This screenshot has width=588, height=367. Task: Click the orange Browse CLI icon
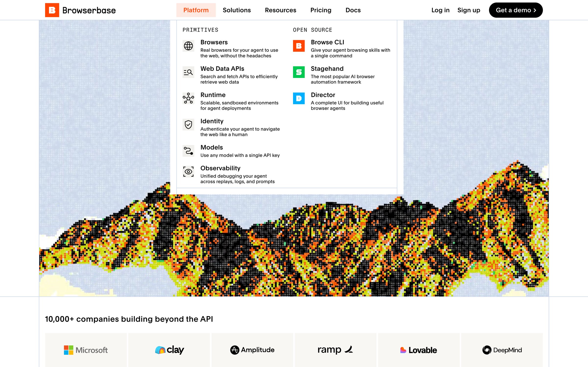click(x=299, y=46)
